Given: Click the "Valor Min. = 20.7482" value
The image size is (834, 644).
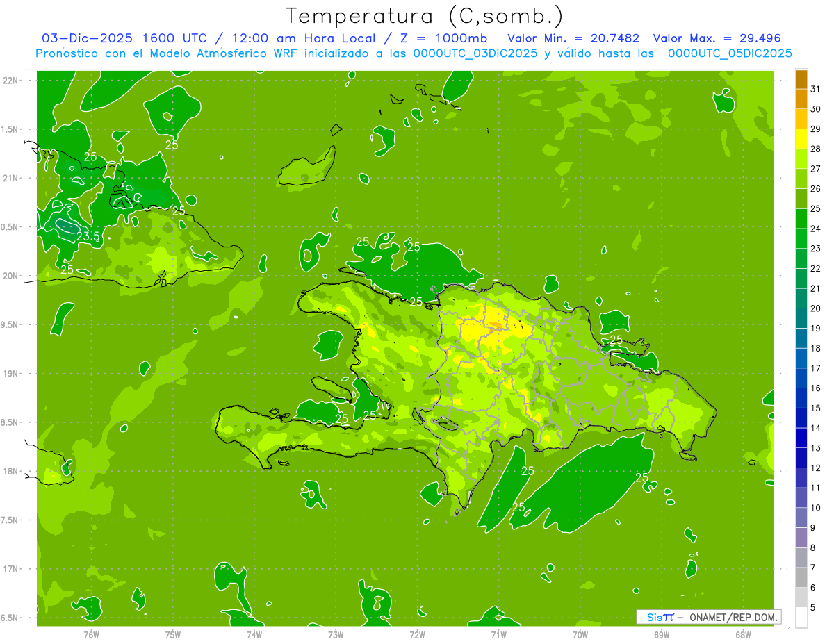Looking at the screenshot, I should tap(573, 38).
